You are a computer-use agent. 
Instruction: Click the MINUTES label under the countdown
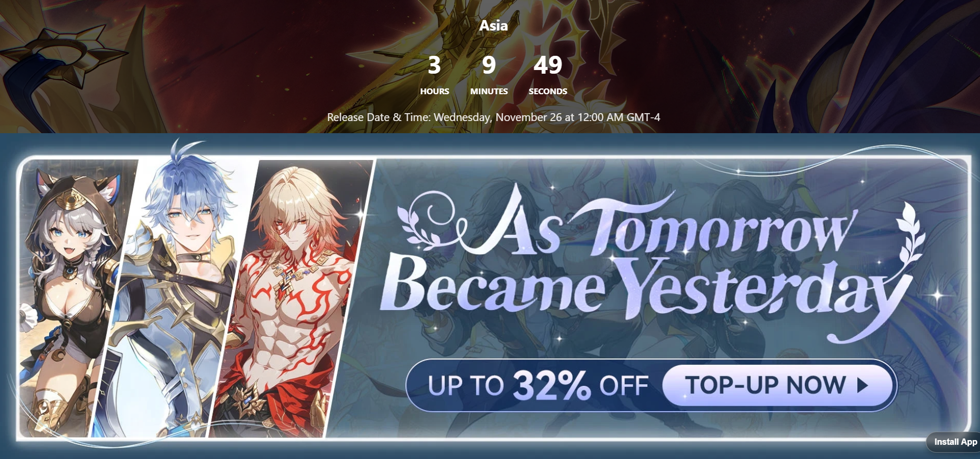pos(489,91)
